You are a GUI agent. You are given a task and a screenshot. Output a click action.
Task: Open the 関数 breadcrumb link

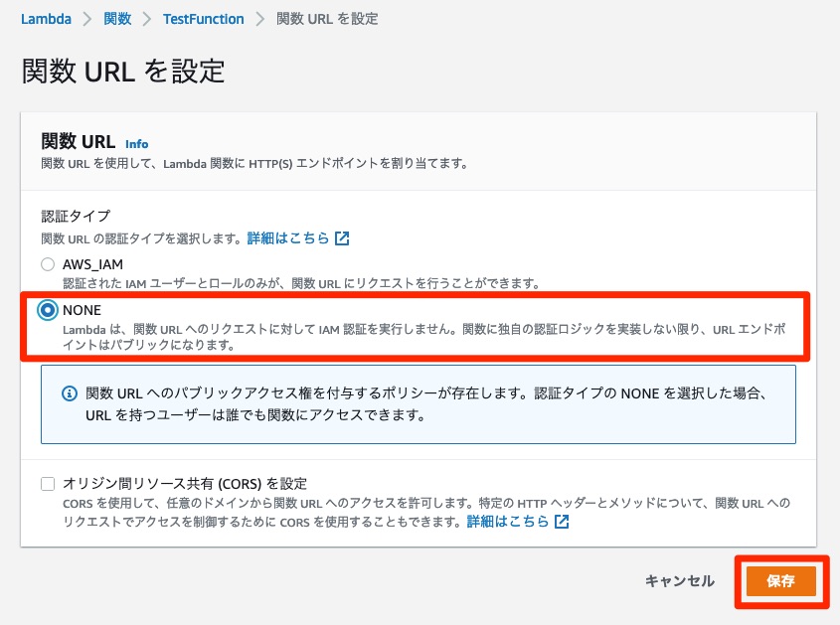(x=117, y=19)
